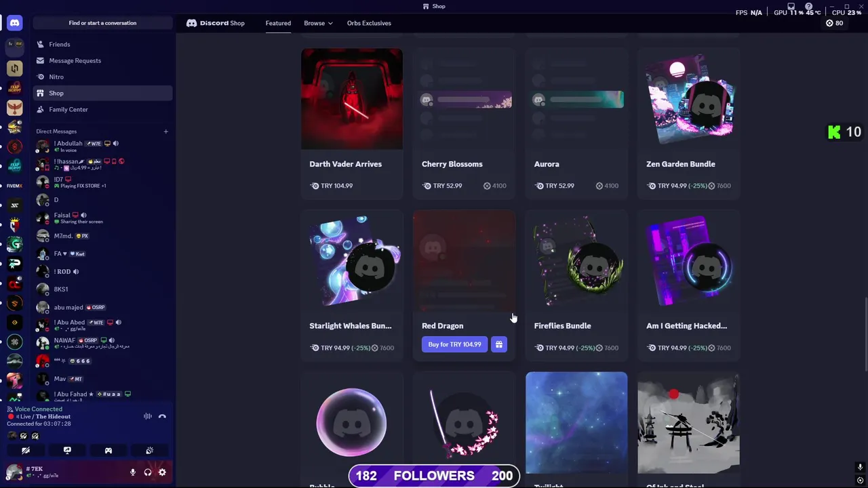
Task: Open DM with abu majed
Action: pyautogui.click(x=102, y=307)
